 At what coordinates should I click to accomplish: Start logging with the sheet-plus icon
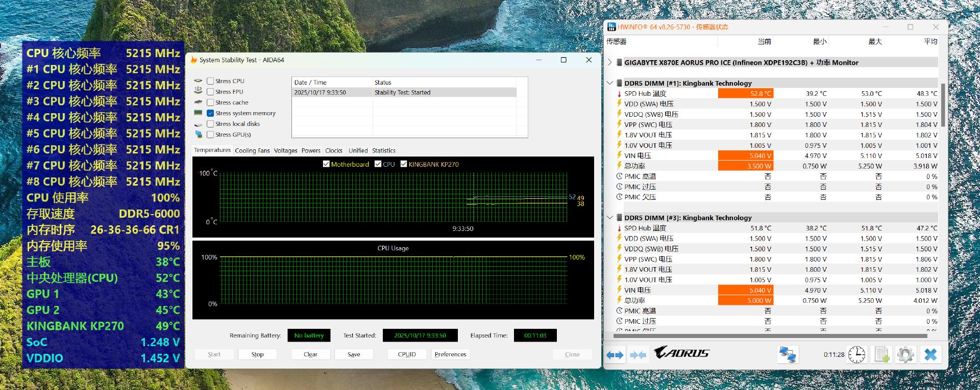point(883,354)
